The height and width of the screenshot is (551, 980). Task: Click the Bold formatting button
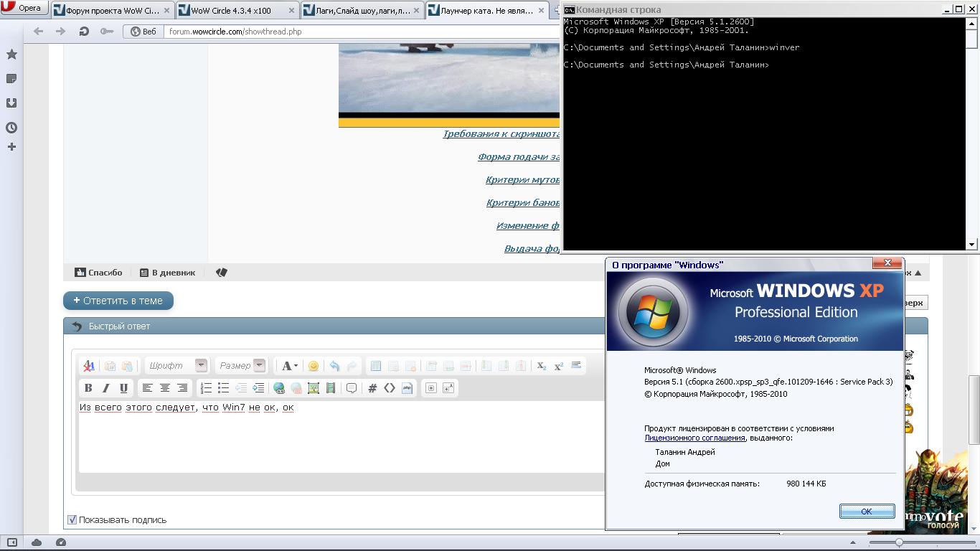(88, 388)
